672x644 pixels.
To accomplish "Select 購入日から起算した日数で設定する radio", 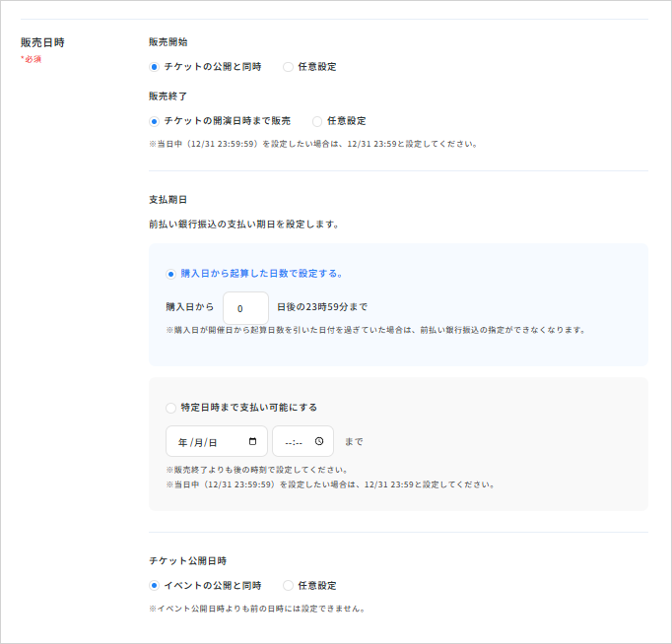I will pos(171,274).
